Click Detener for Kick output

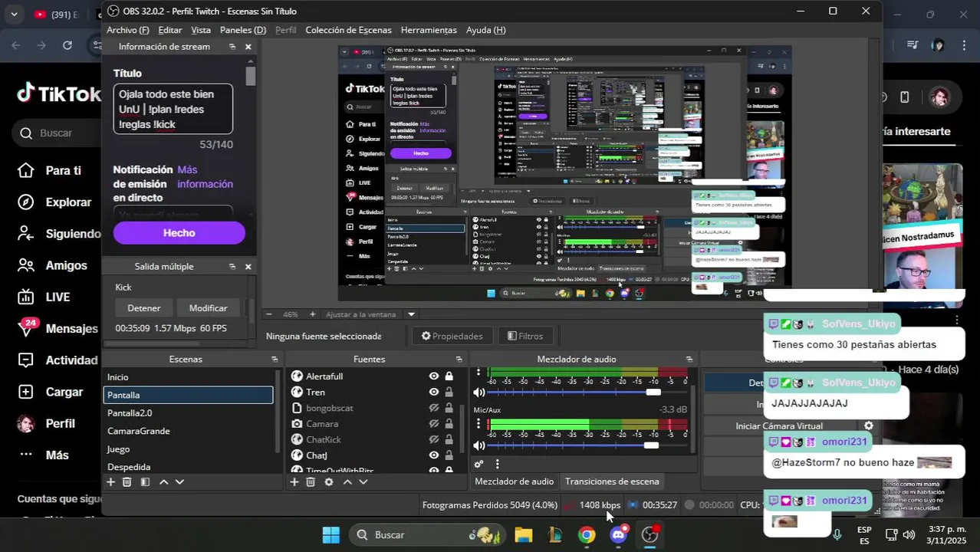click(144, 308)
